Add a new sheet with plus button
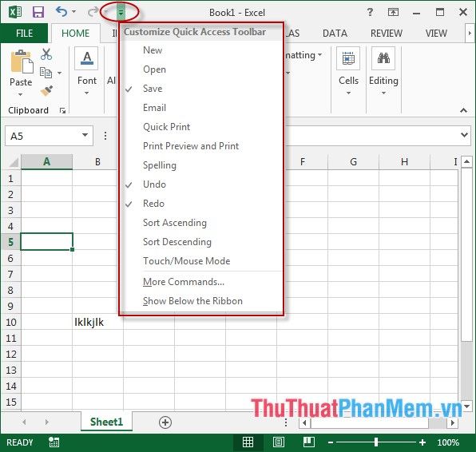 point(165,422)
